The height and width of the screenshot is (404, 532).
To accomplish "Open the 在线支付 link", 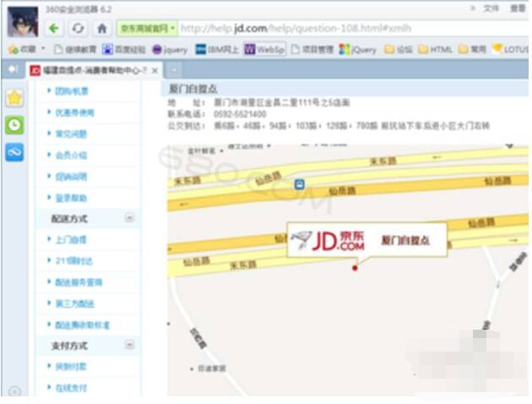I will coord(71,388).
